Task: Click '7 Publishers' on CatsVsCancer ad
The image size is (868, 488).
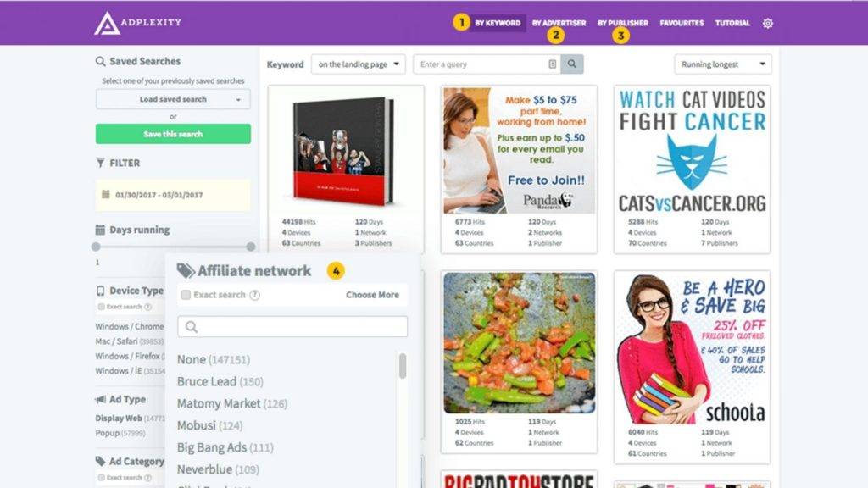Action: [719, 243]
